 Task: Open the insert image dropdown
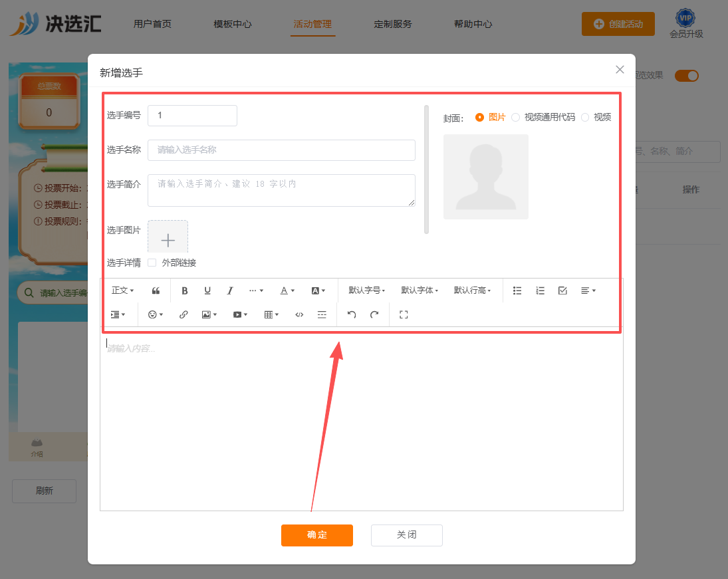209,315
